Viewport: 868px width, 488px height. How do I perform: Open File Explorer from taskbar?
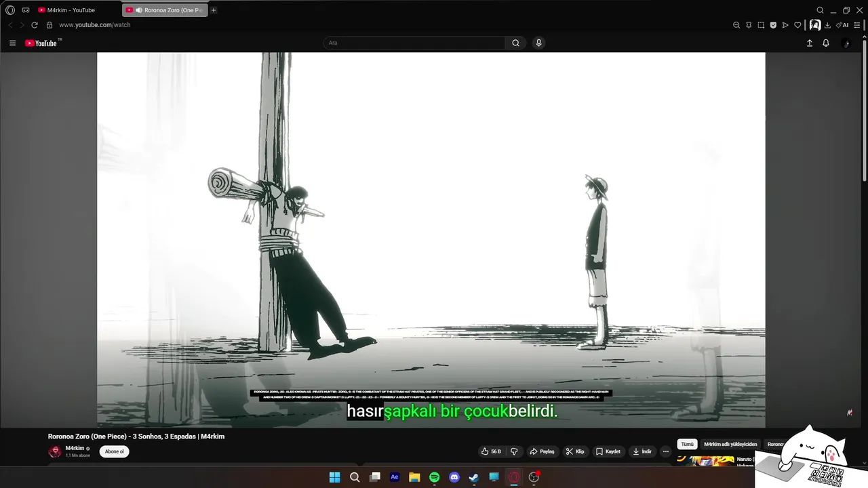[414, 477]
